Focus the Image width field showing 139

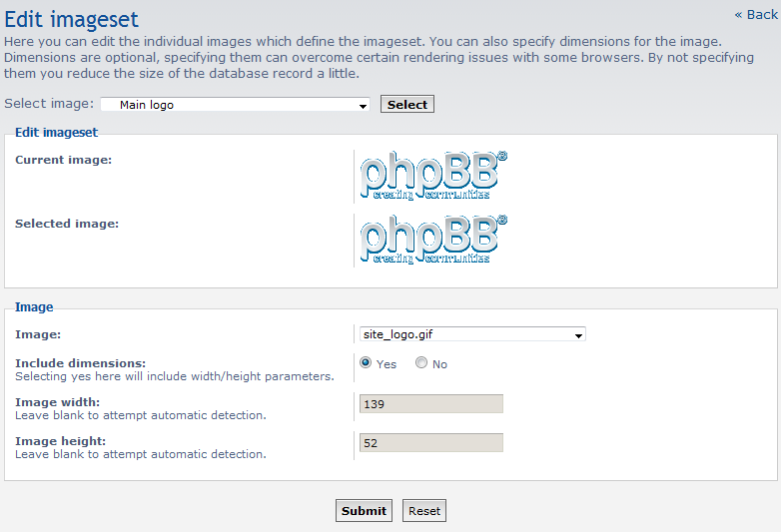430,404
